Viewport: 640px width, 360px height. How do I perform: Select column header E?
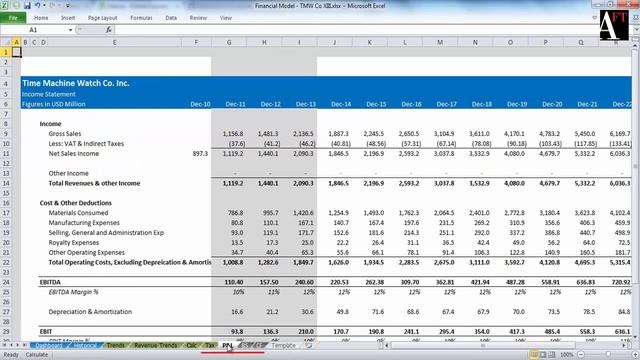click(x=114, y=42)
